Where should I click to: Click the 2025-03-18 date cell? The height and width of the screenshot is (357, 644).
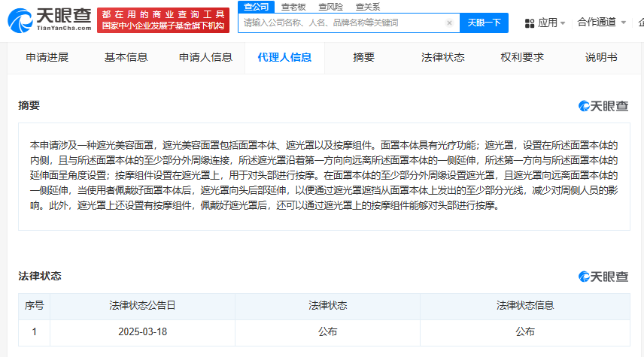[x=142, y=331]
